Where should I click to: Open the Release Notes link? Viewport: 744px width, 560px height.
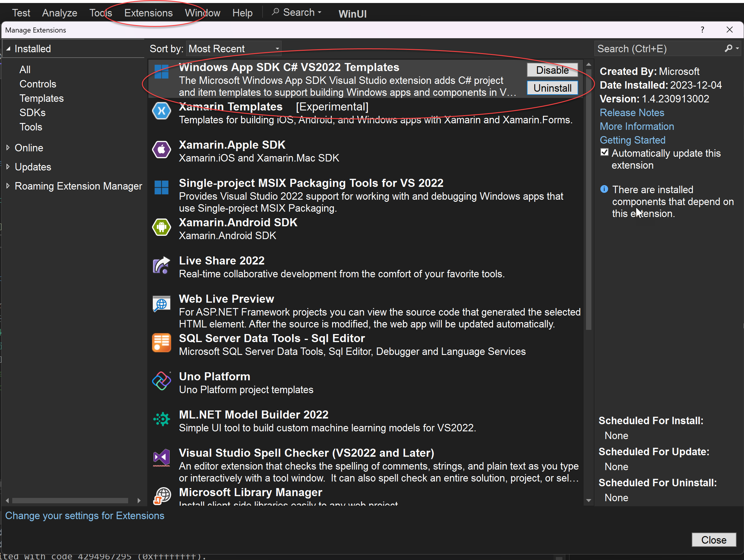[632, 112]
